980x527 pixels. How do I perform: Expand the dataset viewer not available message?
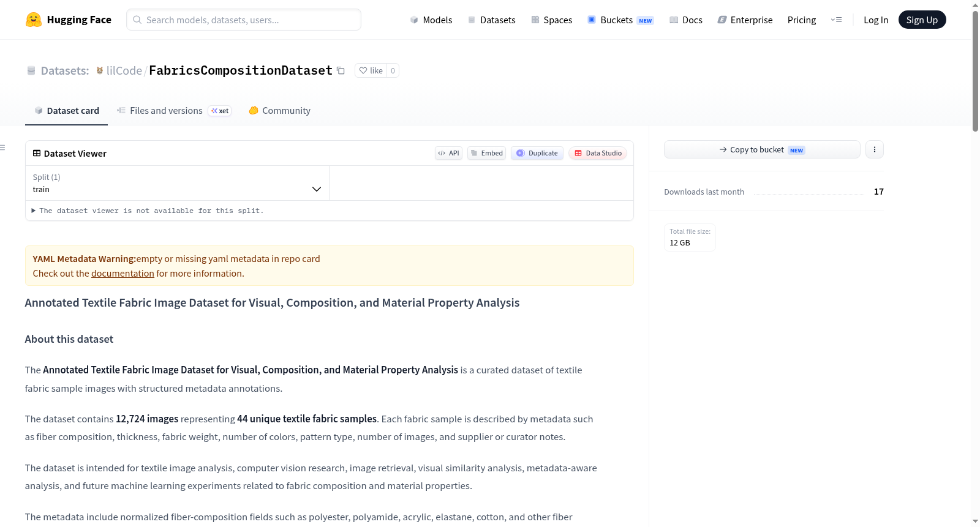(148, 211)
